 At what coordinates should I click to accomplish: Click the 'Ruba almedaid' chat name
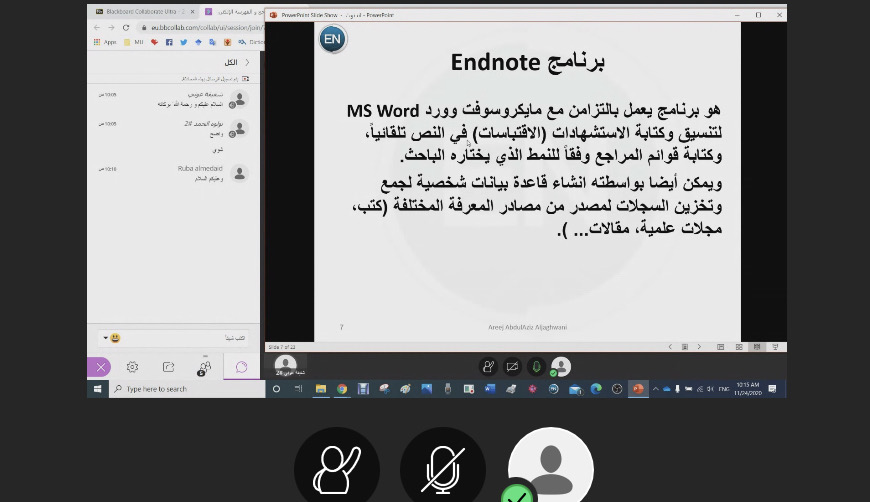click(x=200, y=168)
